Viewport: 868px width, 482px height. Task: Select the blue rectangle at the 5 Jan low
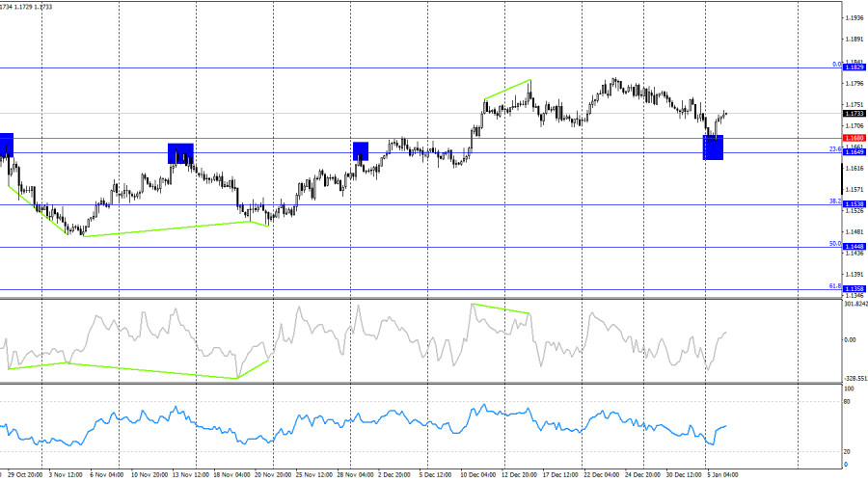pyautogui.click(x=713, y=147)
